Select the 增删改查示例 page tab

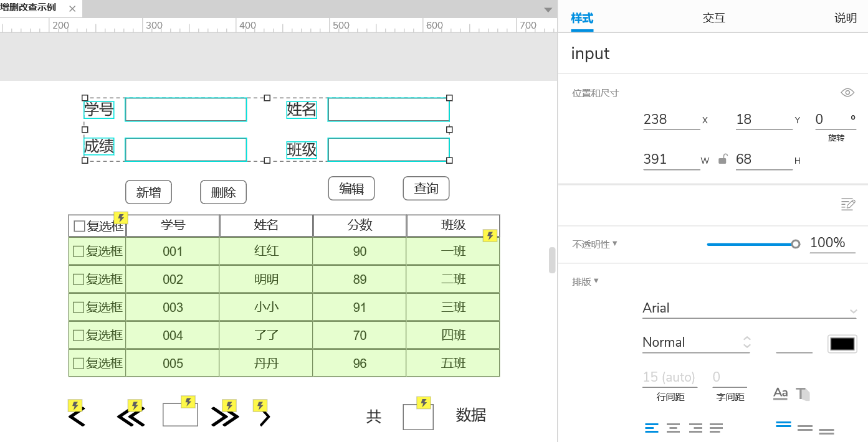[29, 8]
